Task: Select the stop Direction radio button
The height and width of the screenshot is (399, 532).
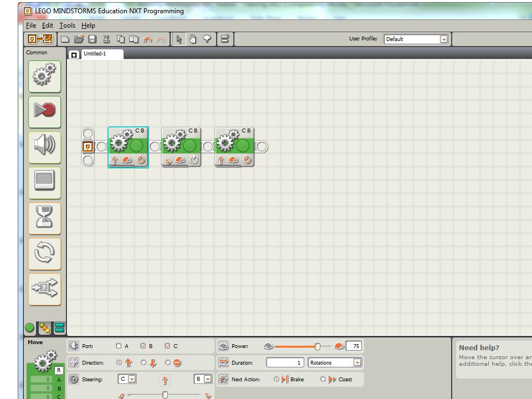Action: point(168,362)
